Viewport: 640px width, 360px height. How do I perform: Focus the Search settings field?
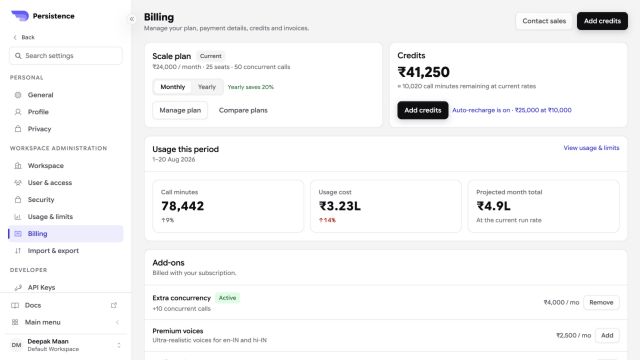click(x=66, y=56)
